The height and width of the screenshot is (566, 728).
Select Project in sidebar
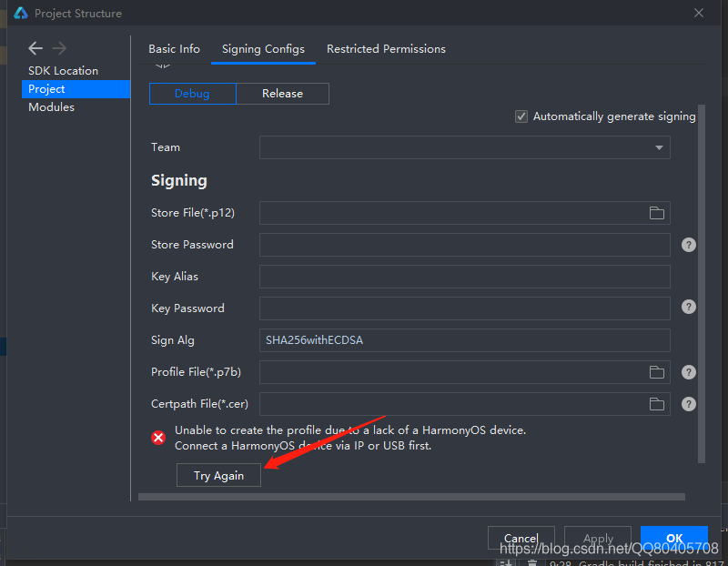76,88
